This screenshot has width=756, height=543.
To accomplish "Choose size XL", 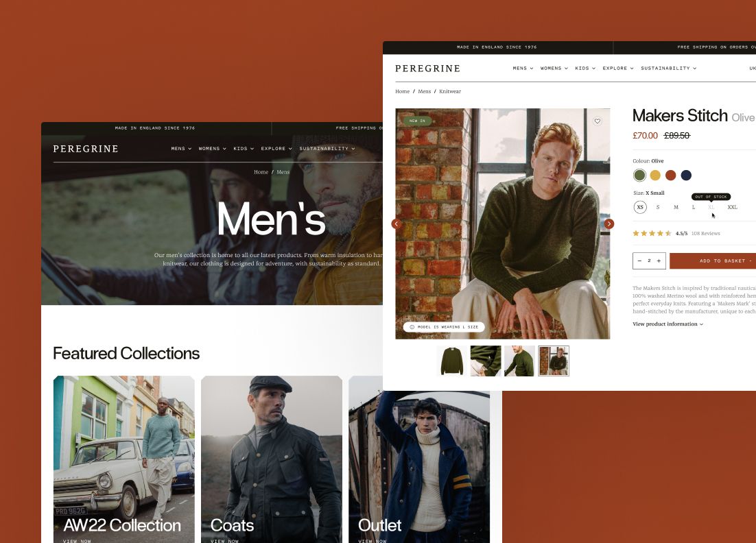I will 711,207.
